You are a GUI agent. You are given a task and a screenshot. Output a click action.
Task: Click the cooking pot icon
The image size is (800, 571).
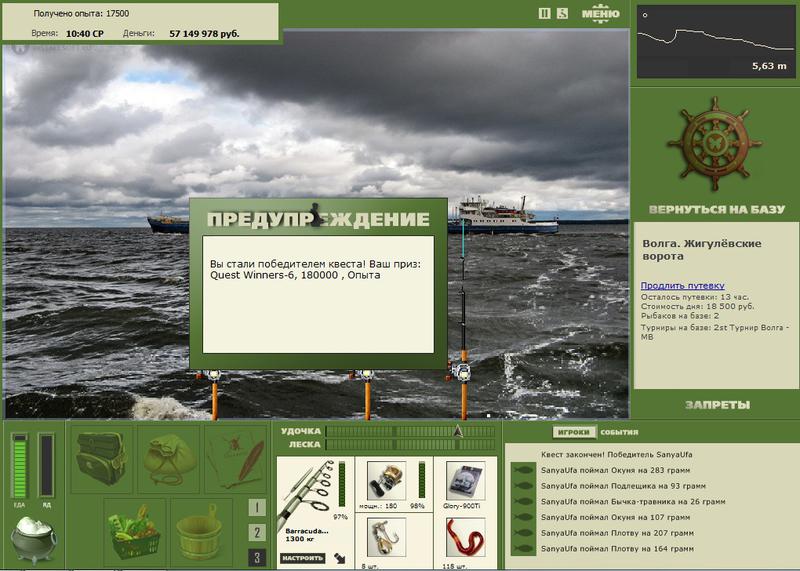click(34, 539)
